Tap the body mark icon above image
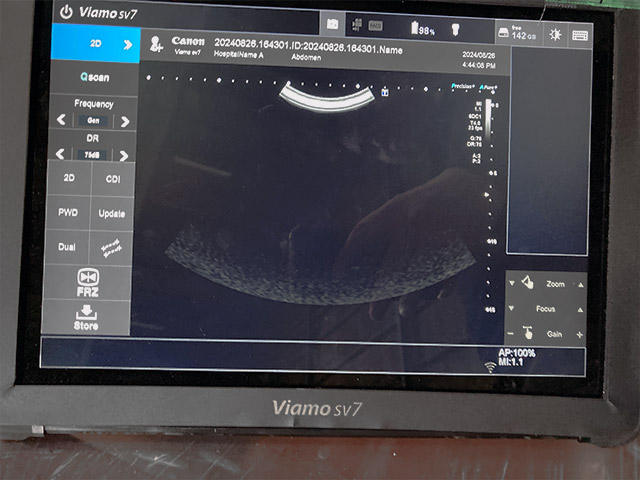This screenshot has height=480, width=640. (384, 92)
